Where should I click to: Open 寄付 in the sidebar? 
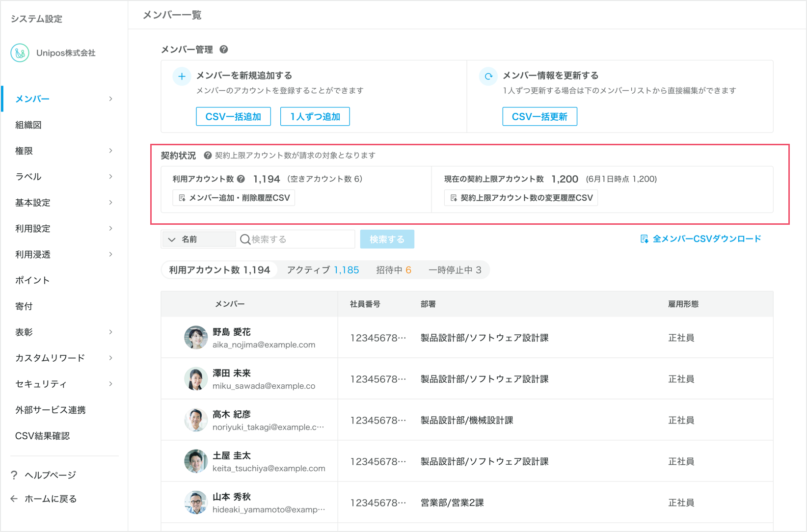click(24, 306)
